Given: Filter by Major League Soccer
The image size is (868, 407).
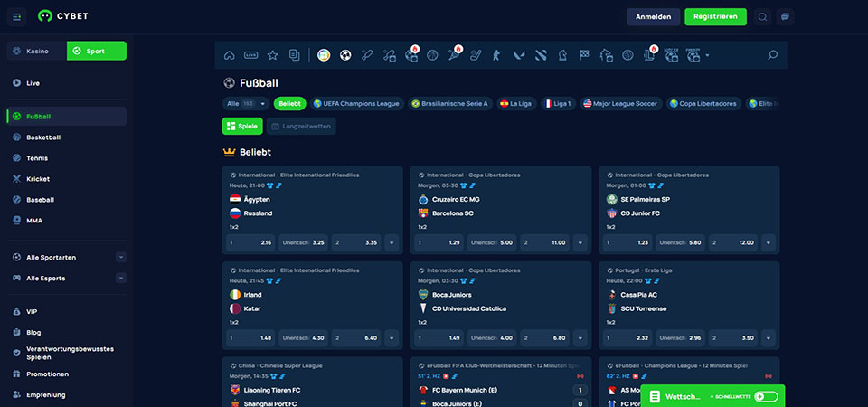Looking at the screenshot, I should pyautogui.click(x=620, y=103).
